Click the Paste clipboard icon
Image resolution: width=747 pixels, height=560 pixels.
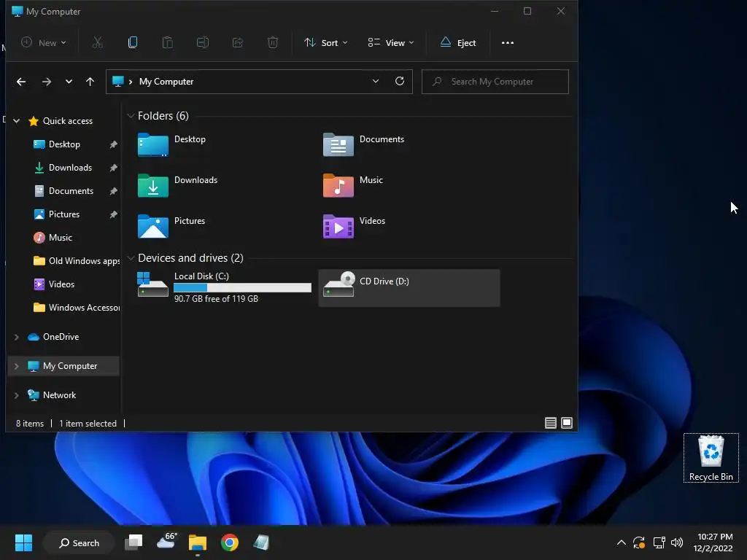tap(168, 42)
